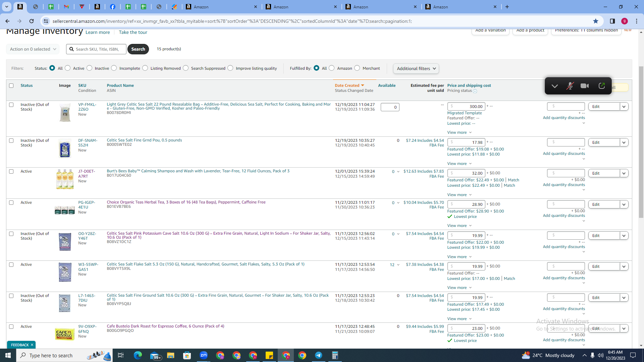Go back to the previous page
The width and height of the screenshot is (644, 362).
[x=7, y=21]
